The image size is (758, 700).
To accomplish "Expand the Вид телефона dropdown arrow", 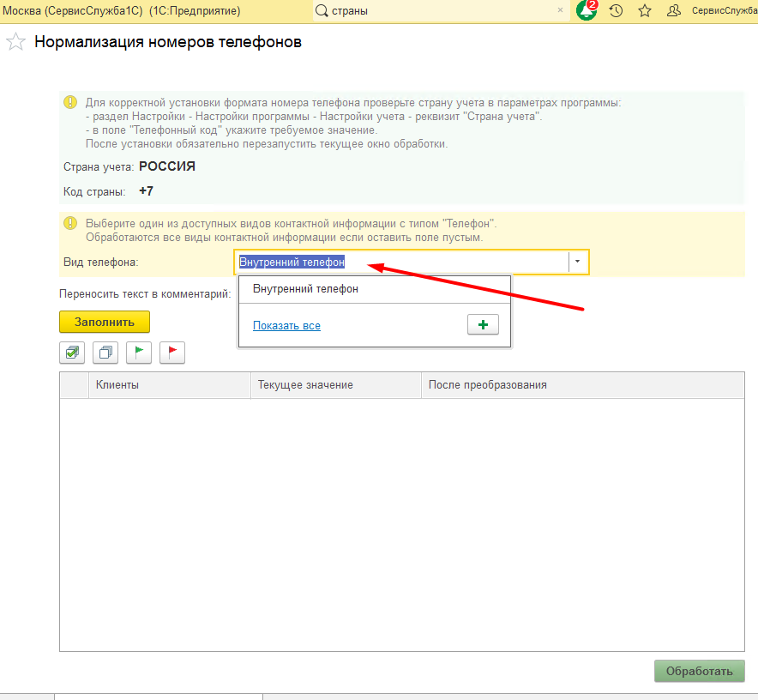I will [x=578, y=262].
